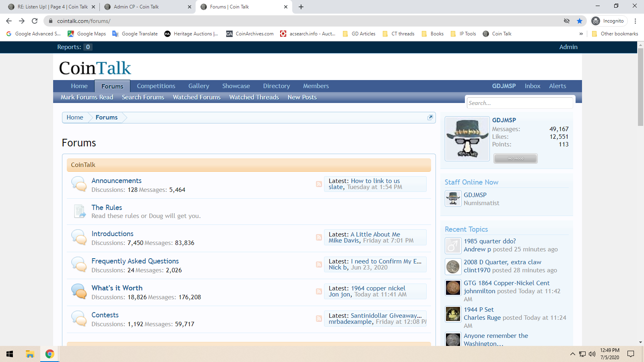Switch to the RE: Listen Up! tab
The height and width of the screenshot is (362, 644).
tap(52, 7)
